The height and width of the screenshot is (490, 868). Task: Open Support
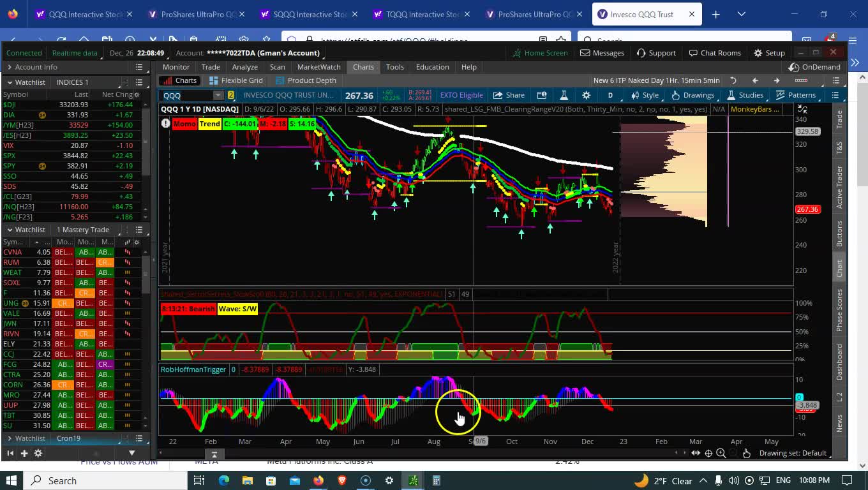[x=656, y=53]
